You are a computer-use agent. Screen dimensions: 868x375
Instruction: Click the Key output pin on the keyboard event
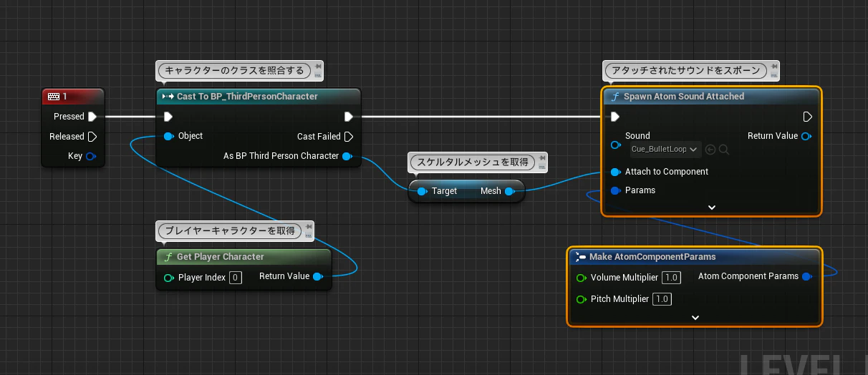click(91, 156)
